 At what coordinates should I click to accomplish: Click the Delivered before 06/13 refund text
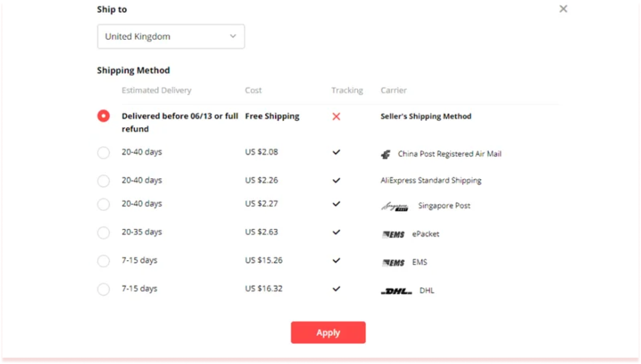[179, 122]
